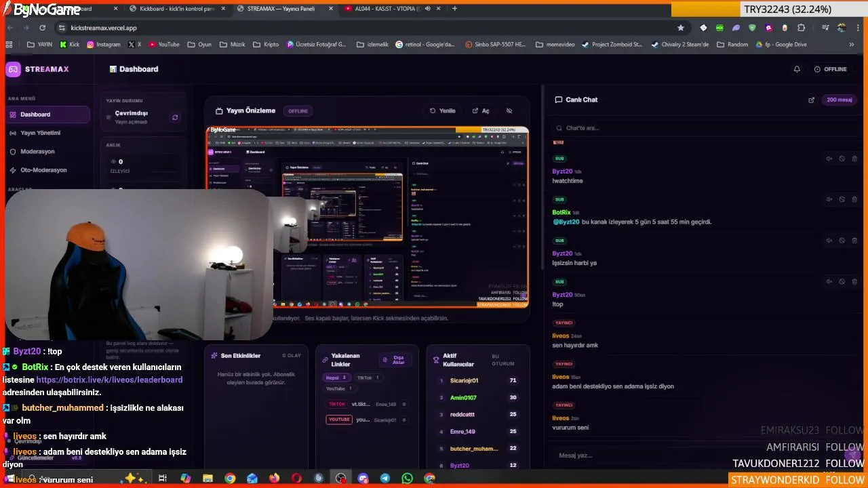Click the 200 mesaj badge

(840, 100)
